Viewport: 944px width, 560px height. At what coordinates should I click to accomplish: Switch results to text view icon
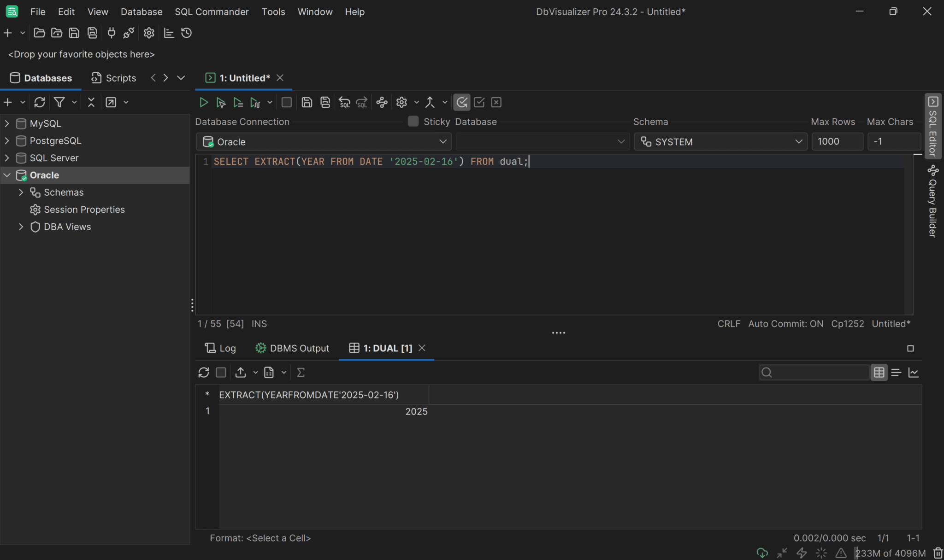click(896, 373)
